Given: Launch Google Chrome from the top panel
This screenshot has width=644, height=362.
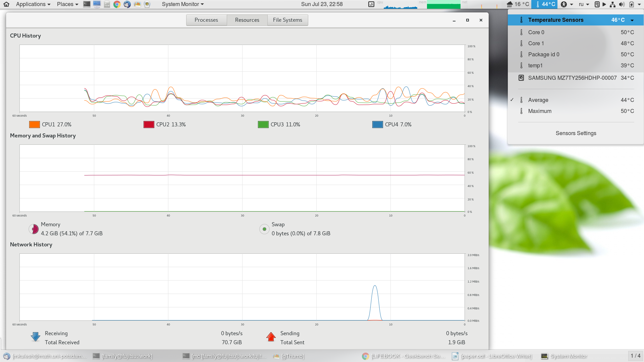Looking at the screenshot, I should [117, 4].
